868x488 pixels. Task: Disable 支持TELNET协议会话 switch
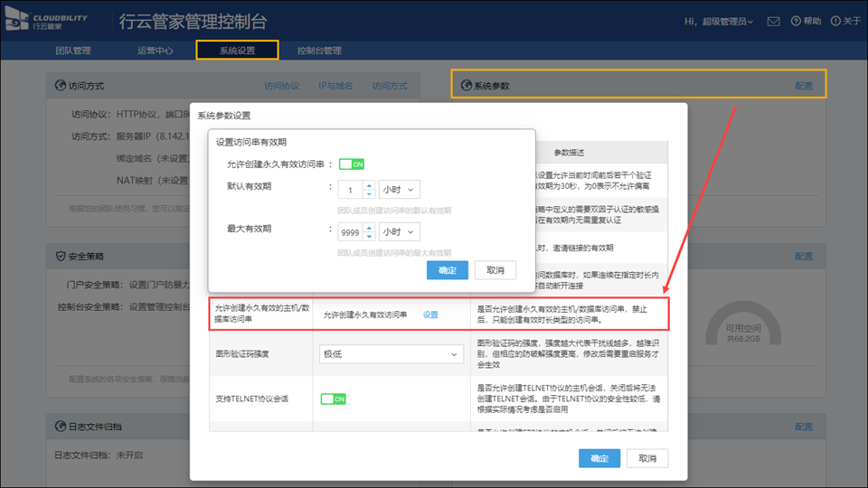[x=334, y=399]
